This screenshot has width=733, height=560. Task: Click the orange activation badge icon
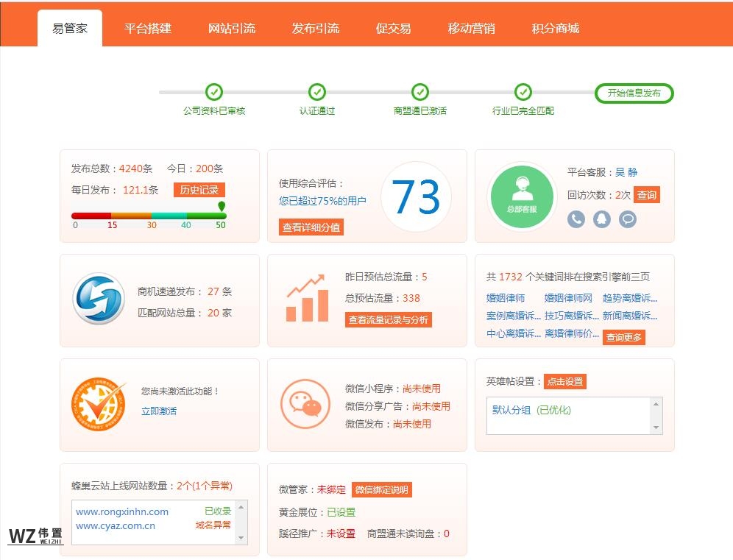click(x=98, y=403)
